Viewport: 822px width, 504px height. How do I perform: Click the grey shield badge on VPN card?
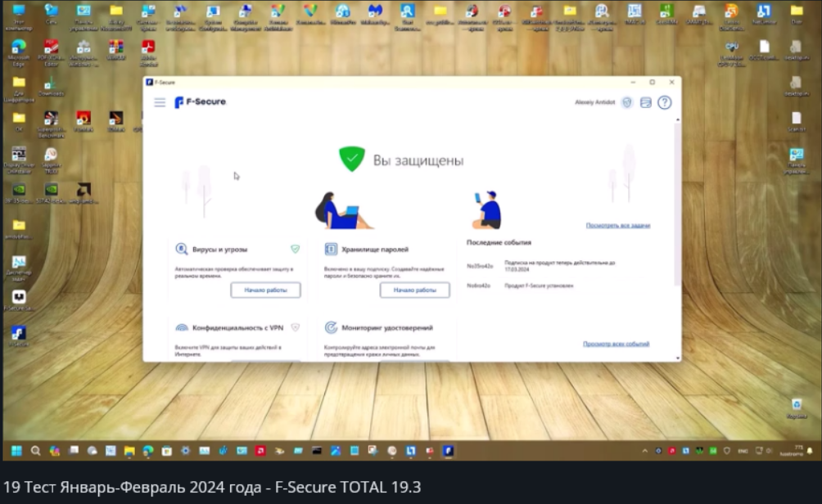(x=295, y=327)
